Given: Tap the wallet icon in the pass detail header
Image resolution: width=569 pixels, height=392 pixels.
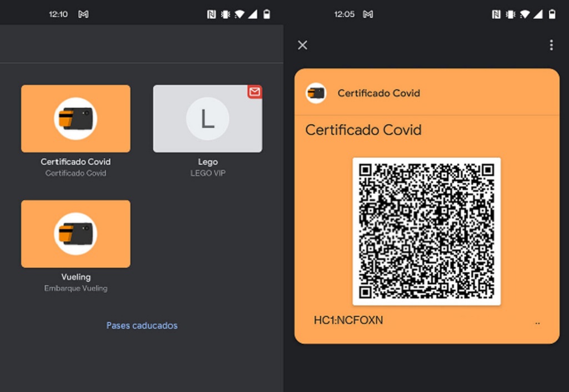Looking at the screenshot, I should (x=316, y=93).
